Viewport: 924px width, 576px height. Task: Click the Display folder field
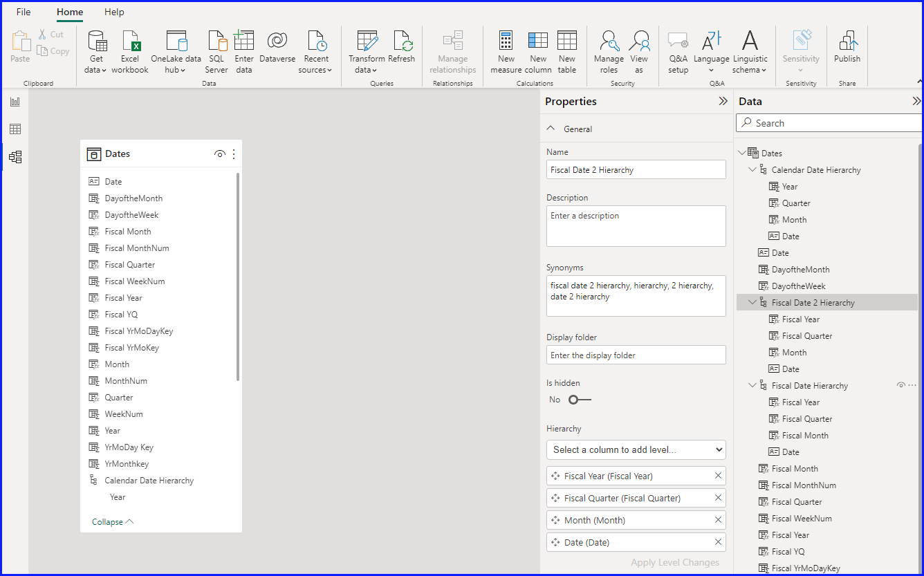pyautogui.click(x=636, y=355)
